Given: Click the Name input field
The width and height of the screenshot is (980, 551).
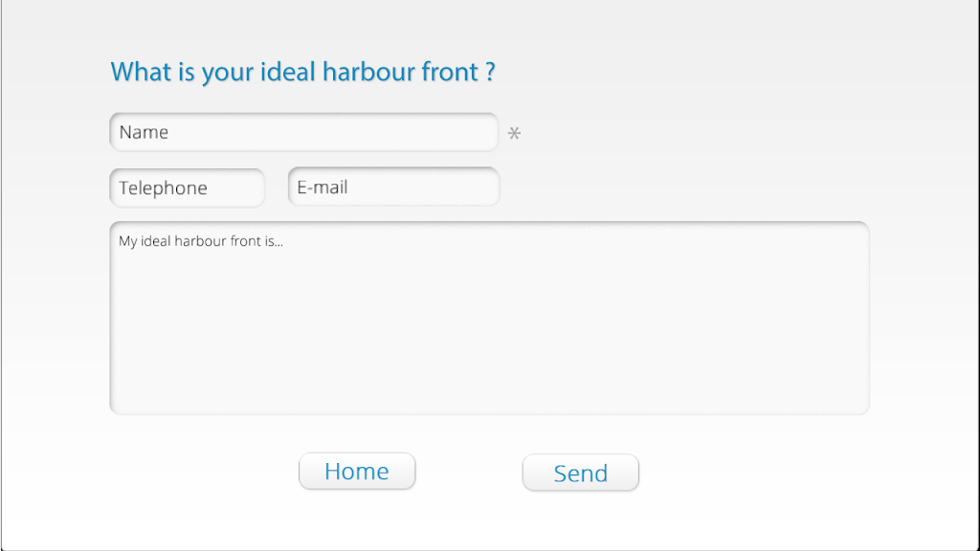Looking at the screenshot, I should point(303,132).
